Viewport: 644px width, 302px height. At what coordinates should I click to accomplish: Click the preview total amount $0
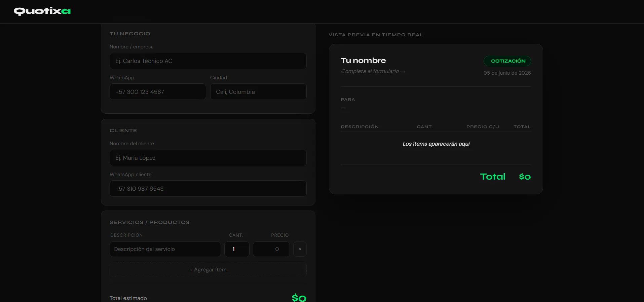525,177
